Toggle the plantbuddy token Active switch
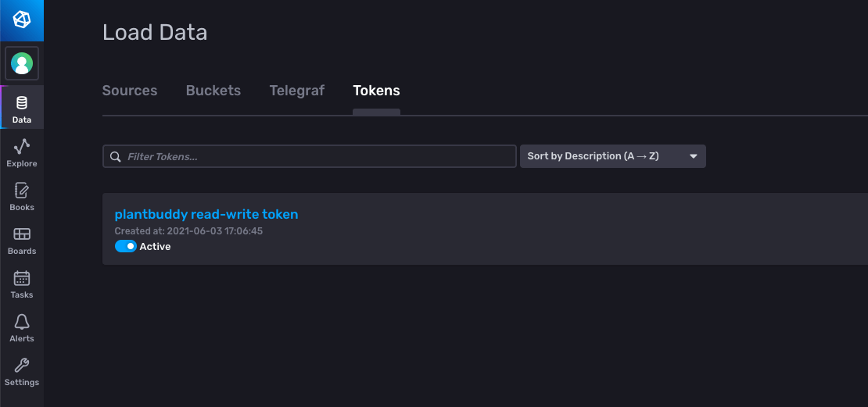The height and width of the screenshot is (407, 868). (125, 246)
